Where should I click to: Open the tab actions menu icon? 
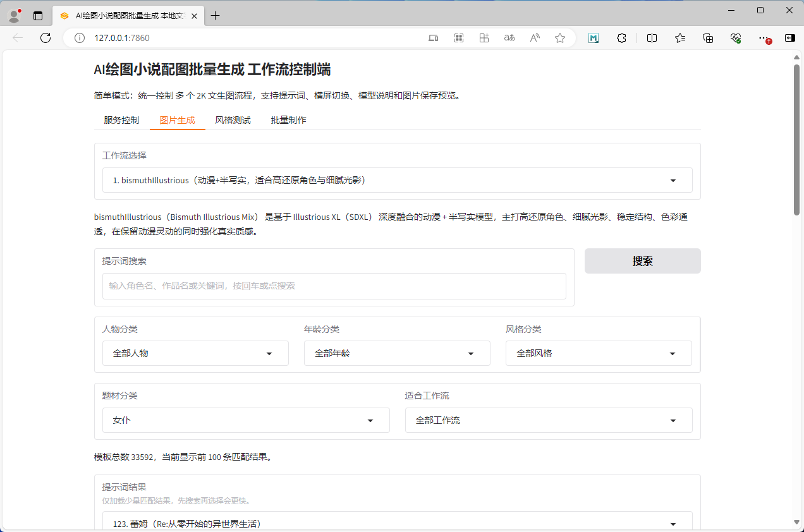pos(38,16)
